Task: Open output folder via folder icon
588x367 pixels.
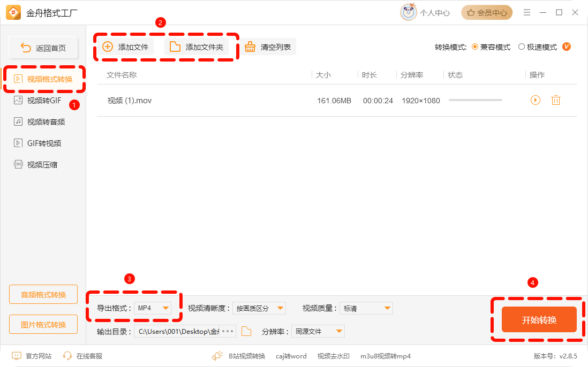Action: [x=246, y=332]
